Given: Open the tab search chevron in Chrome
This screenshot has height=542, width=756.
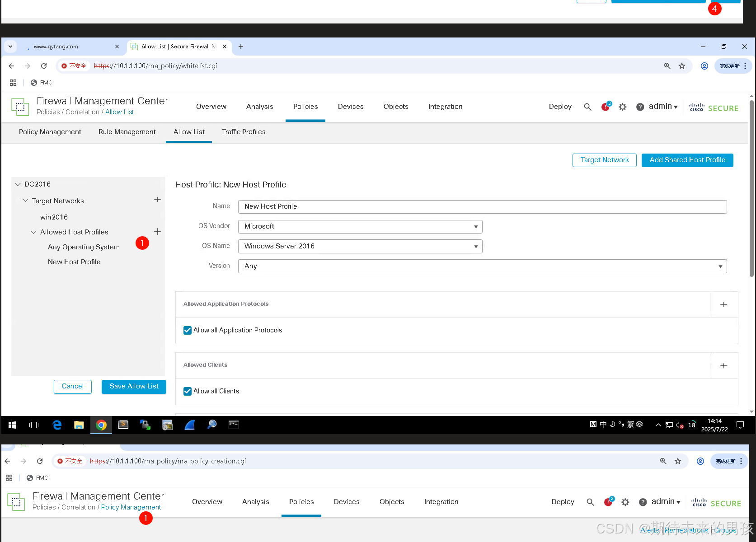Looking at the screenshot, I should [x=10, y=47].
